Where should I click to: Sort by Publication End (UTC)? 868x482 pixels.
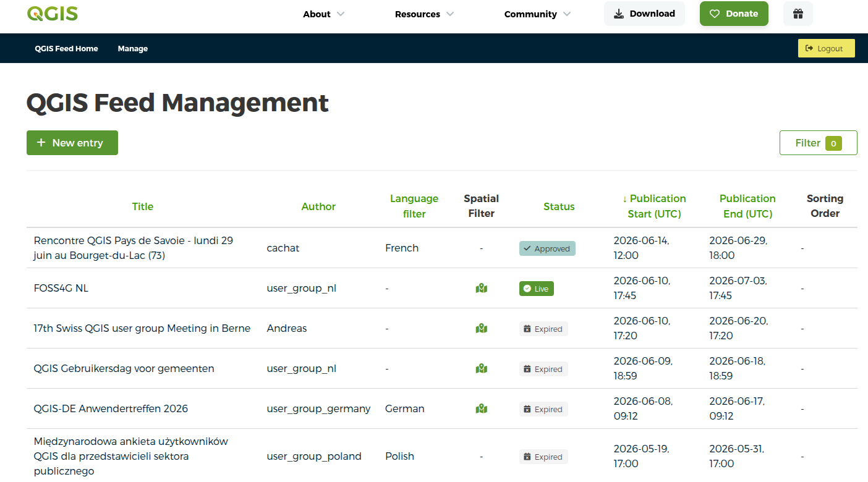tap(747, 206)
